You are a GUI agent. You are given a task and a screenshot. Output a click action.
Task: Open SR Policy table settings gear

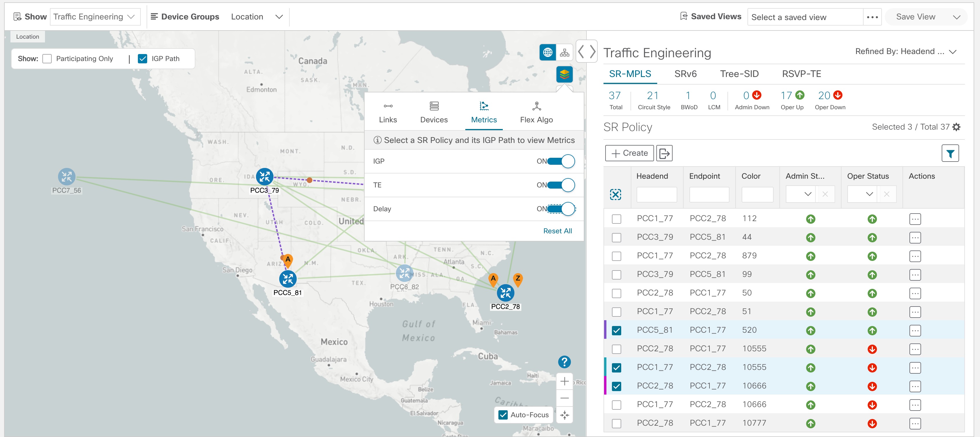point(956,127)
